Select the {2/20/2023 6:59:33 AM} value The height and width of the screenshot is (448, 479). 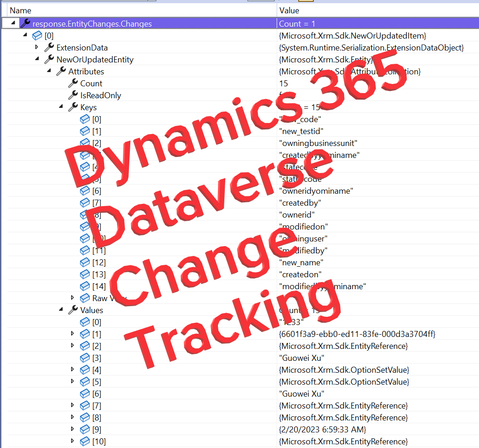click(x=323, y=429)
